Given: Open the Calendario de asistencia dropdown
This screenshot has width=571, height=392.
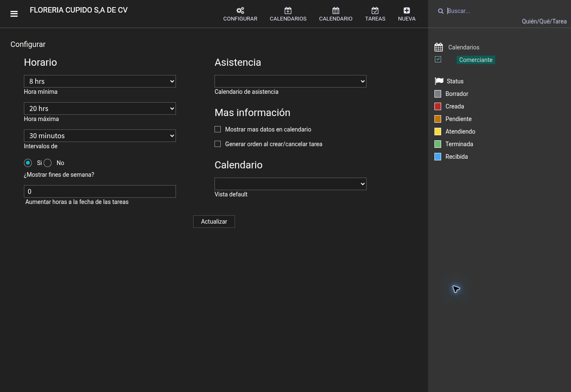Looking at the screenshot, I should [290, 81].
